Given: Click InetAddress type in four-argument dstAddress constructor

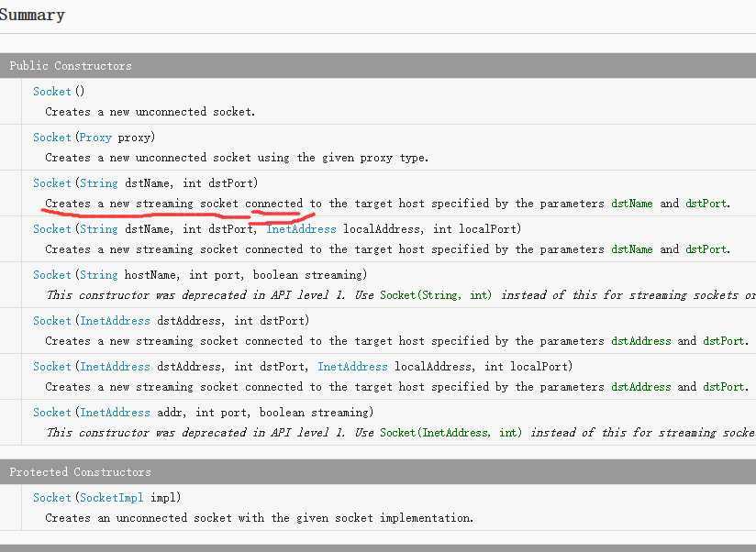Looking at the screenshot, I should tap(115, 366).
